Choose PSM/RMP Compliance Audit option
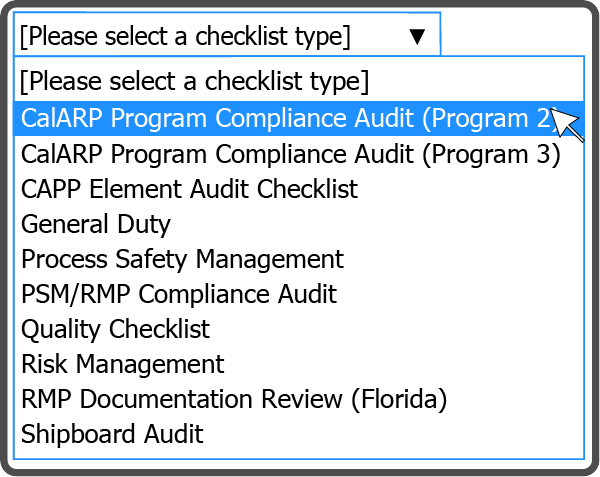The width and height of the screenshot is (600, 477). click(299, 294)
